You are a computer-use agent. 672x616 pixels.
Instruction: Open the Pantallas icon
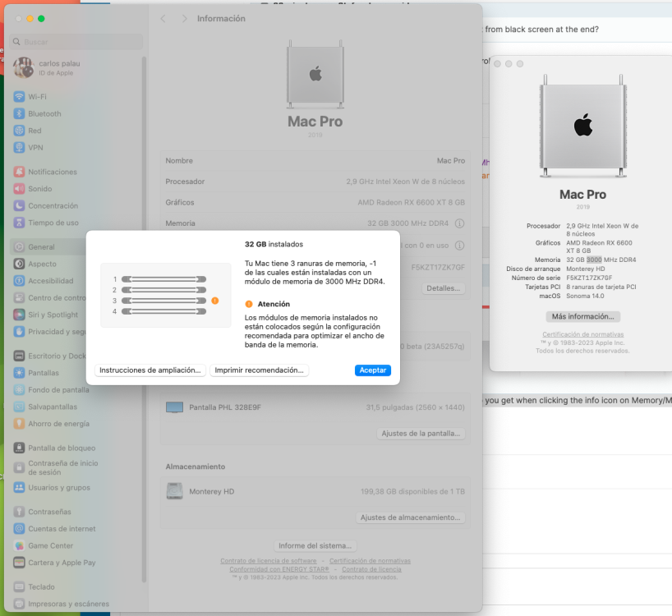pos(19,373)
